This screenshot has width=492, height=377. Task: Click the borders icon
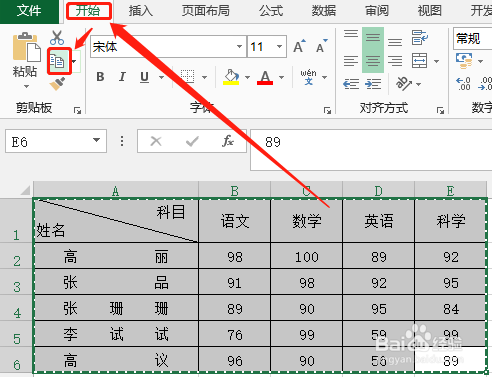[188, 76]
